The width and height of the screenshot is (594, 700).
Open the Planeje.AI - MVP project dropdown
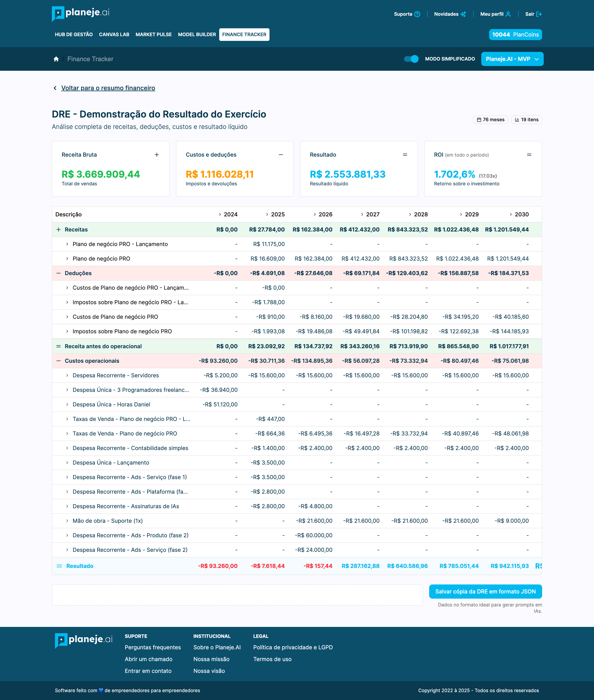click(512, 59)
